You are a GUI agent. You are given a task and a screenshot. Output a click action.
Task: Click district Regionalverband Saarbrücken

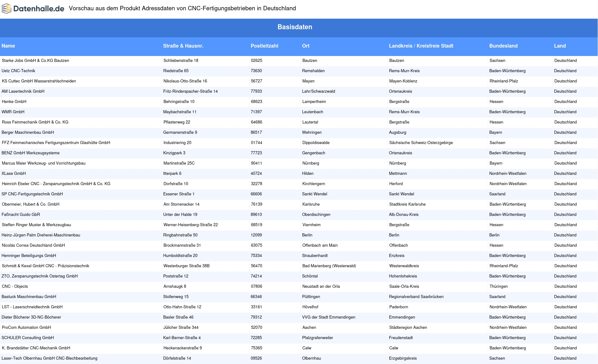416,297
